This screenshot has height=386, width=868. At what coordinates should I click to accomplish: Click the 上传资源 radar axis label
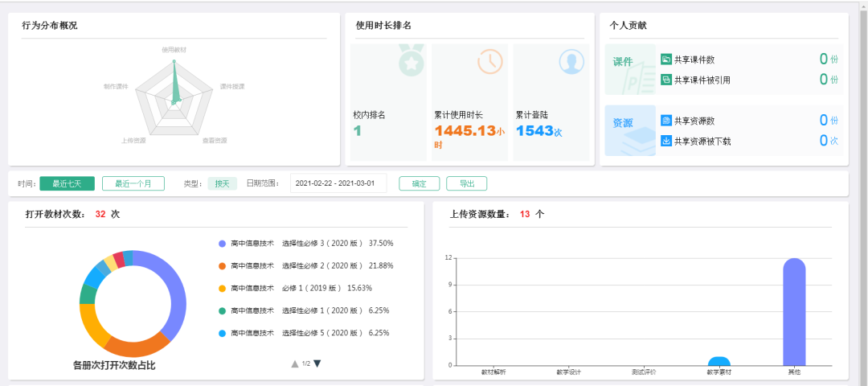coord(133,141)
